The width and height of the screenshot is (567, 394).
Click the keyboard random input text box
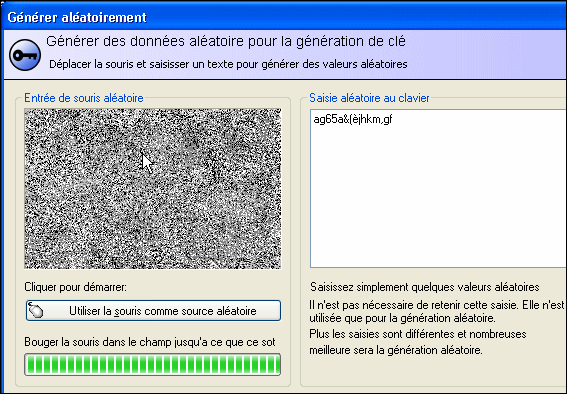pyautogui.click(x=438, y=188)
